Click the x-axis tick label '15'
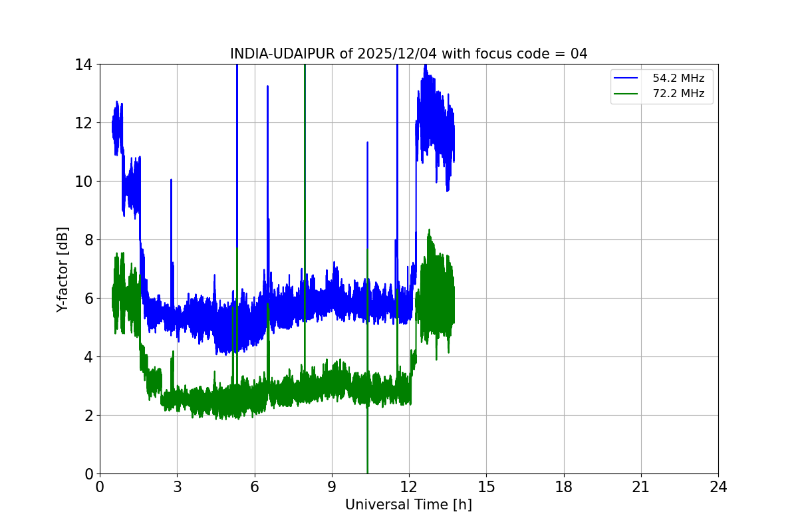Viewport: 798px width, 532px height. [x=486, y=487]
